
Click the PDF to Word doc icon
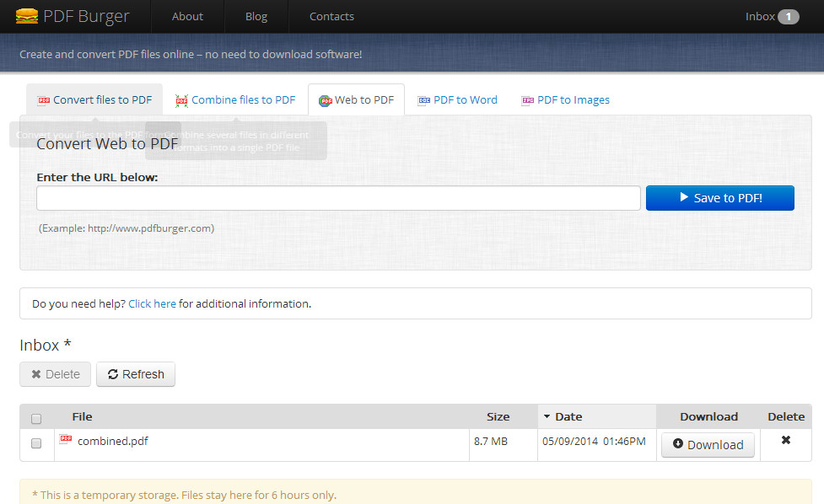tap(424, 100)
